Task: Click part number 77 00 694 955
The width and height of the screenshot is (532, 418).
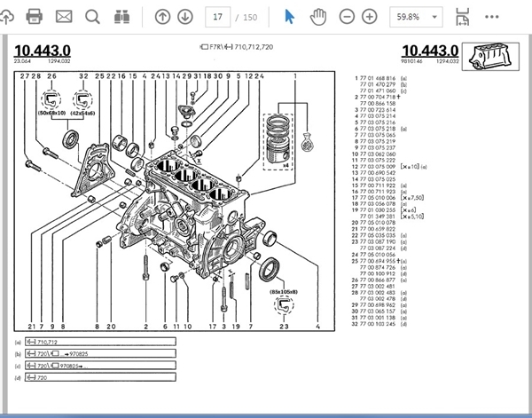Action: point(378,261)
